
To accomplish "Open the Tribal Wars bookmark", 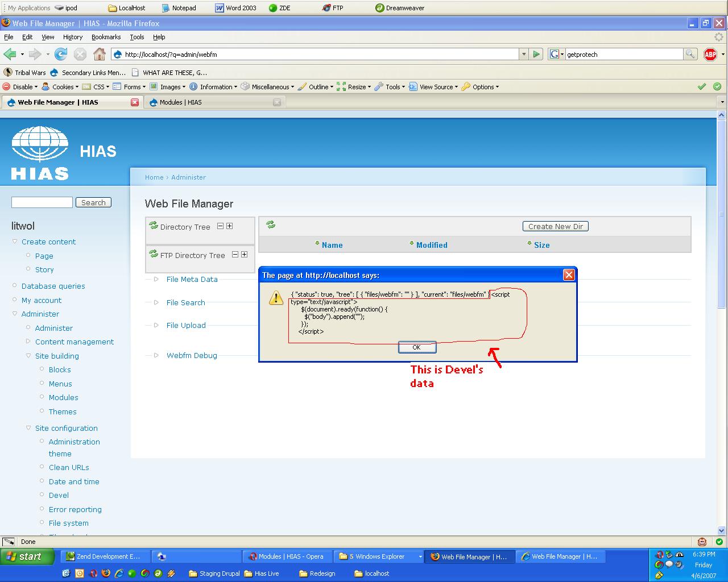I will pos(25,73).
